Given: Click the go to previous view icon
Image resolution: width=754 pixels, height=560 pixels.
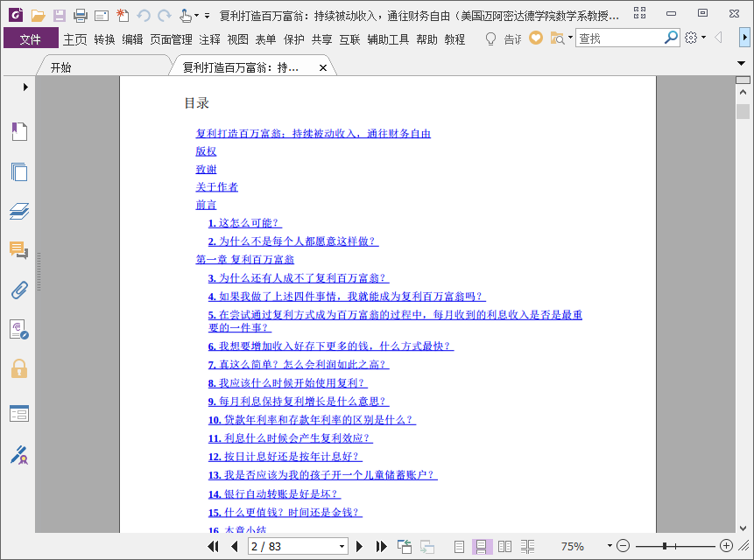Looking at the screenshot, I should 405,546.
